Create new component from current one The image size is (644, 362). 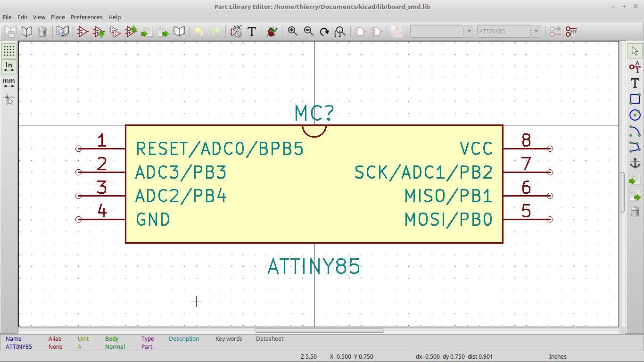point(115,32)
